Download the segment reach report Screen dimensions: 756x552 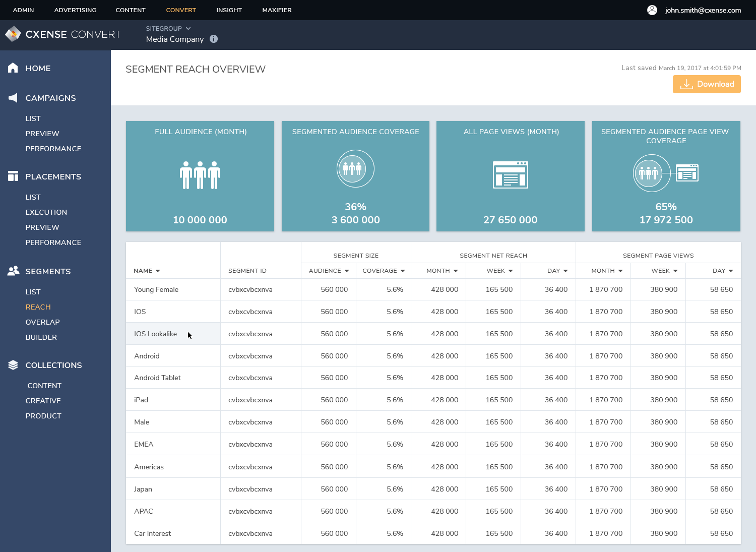tap(707, 84)
